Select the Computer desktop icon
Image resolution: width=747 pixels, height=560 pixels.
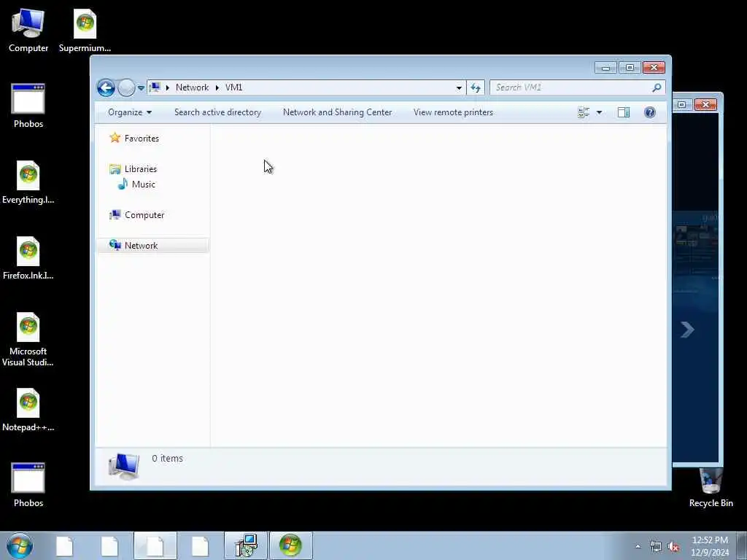[28, 31]
